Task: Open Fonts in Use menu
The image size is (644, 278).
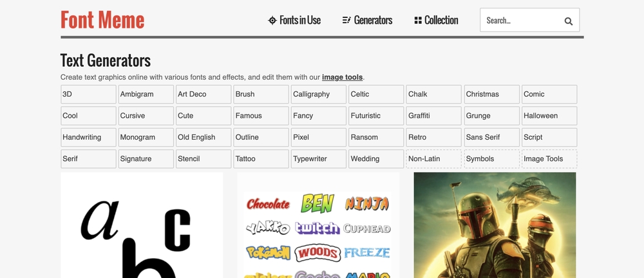Action: tap(294, 20)
